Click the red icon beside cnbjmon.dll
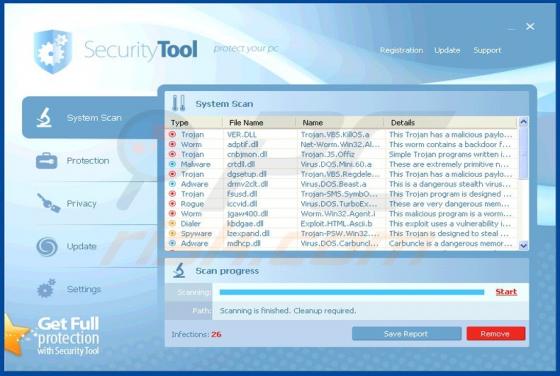Viewport: 560px width, 376px height. [172, 154]
